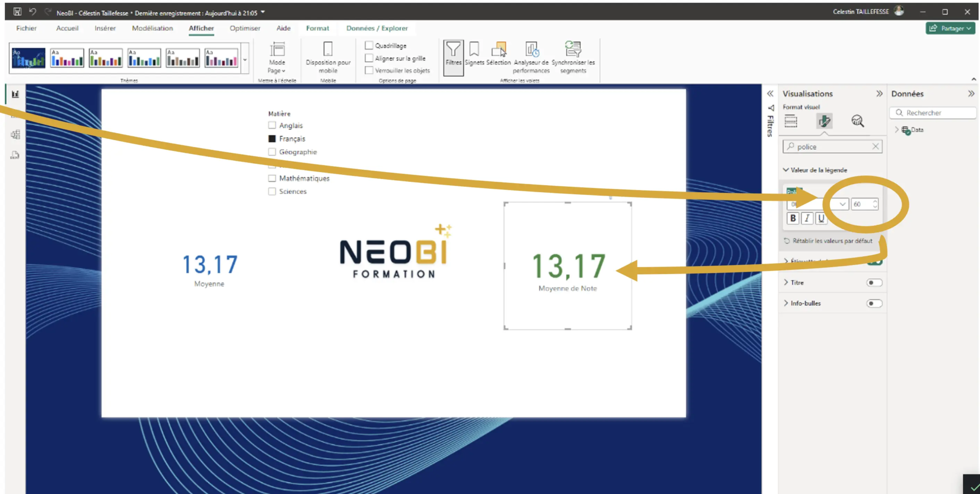Open Synchroniser les segments pane
The width and height of the screenshot is (980, 494).
point(573,58)
